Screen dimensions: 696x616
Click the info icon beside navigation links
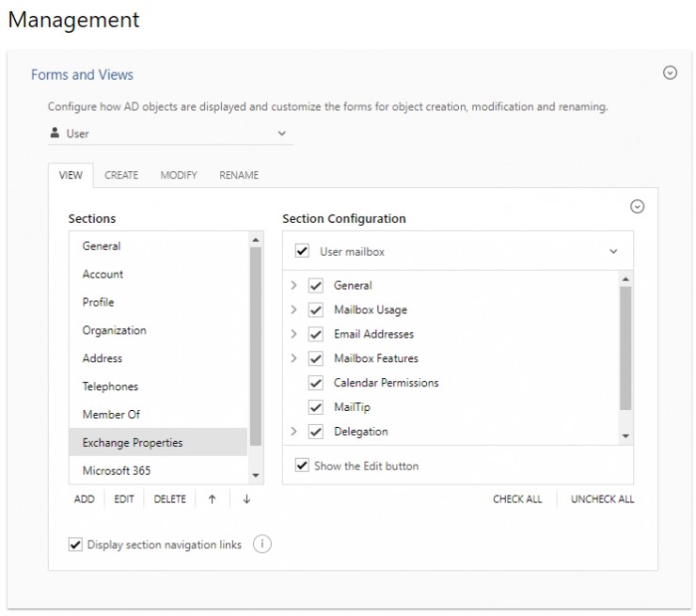click(262, 545)
